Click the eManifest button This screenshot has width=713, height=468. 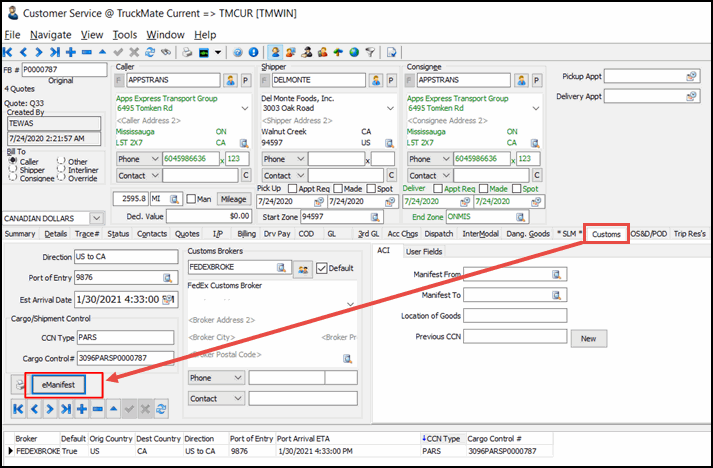59,383
